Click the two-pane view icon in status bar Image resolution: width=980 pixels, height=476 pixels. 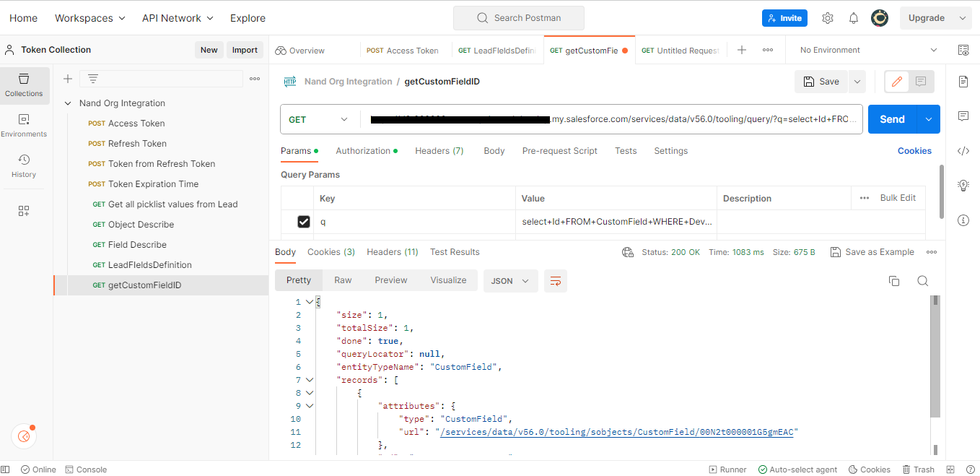(x=950, y=469)
